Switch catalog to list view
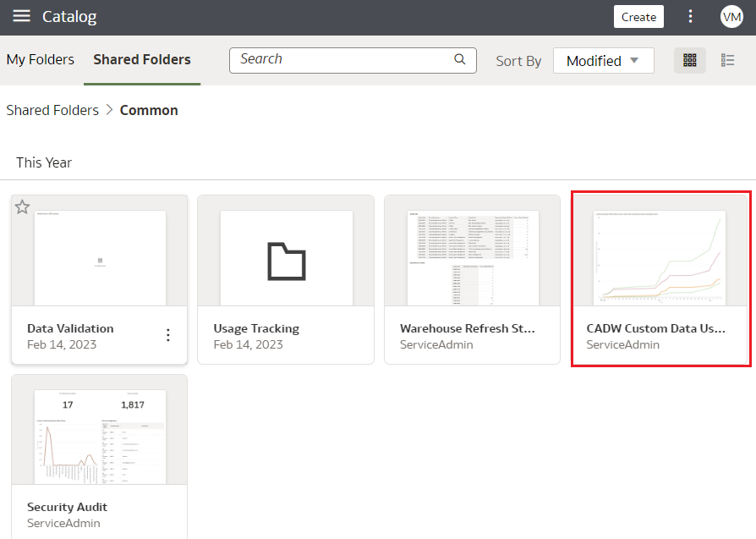756x539 pixels. coord(726,60)
